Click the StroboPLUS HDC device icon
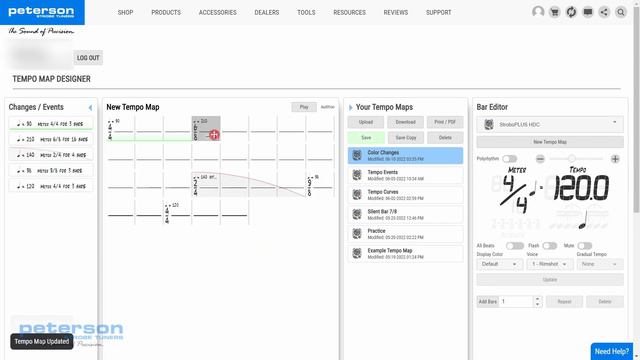The image size is (640, 360). click(489, 124)
